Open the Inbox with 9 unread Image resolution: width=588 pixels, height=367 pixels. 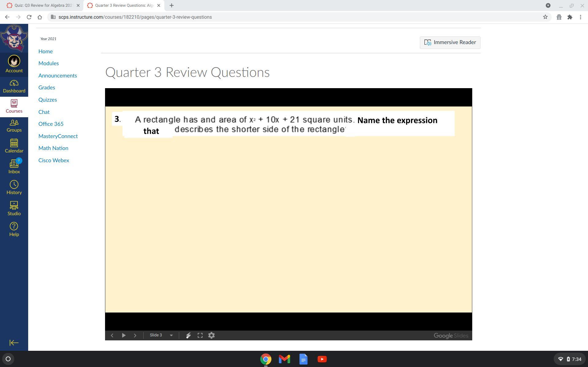tap(14, 167)
